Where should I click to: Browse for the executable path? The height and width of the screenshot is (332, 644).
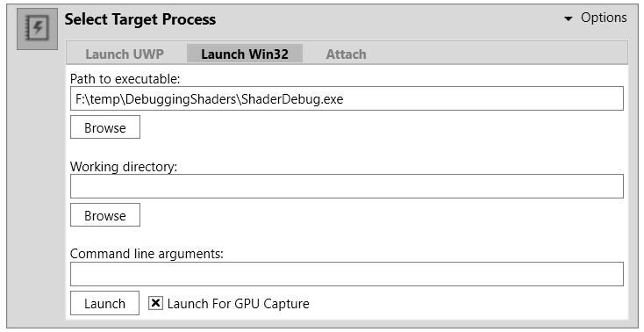[105, 127]
